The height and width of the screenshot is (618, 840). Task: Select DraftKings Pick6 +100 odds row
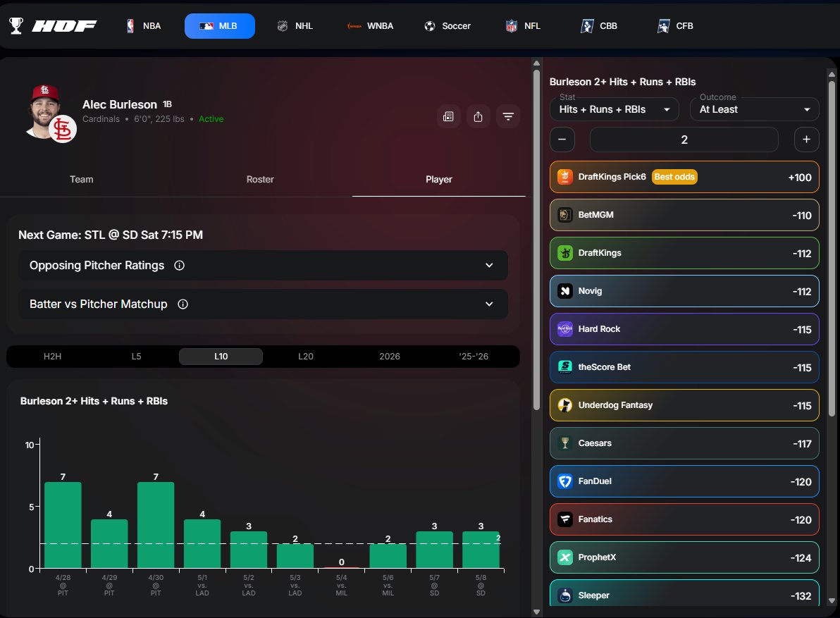(x=684, y=177)
